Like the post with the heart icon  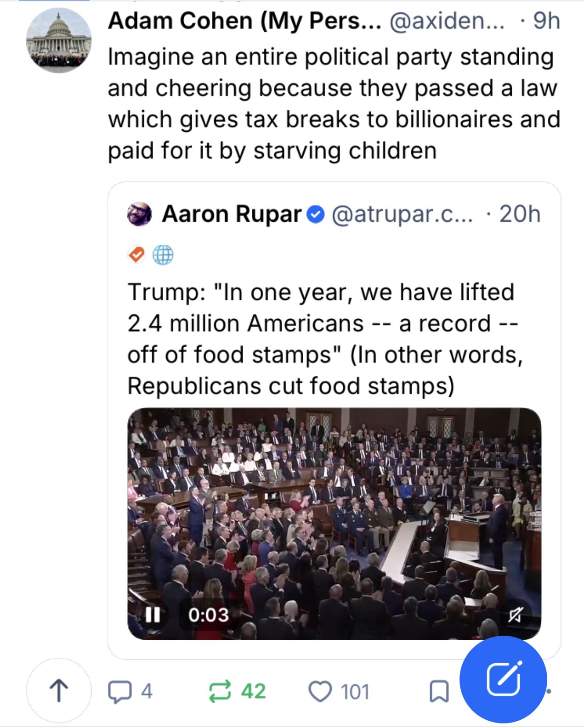point(320,692)
